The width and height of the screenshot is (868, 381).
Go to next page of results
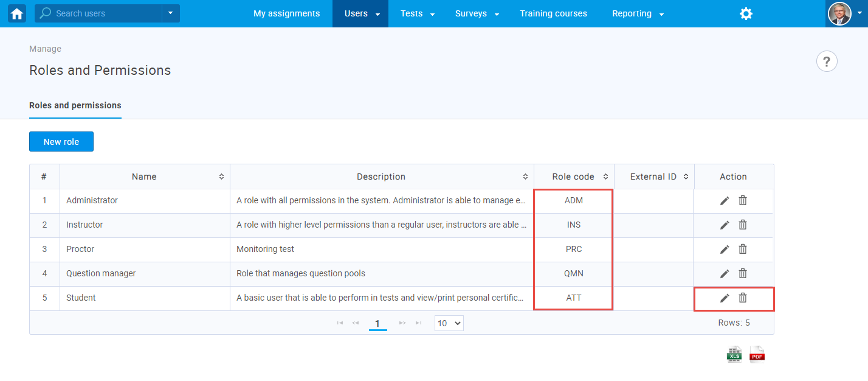point(402,323)
